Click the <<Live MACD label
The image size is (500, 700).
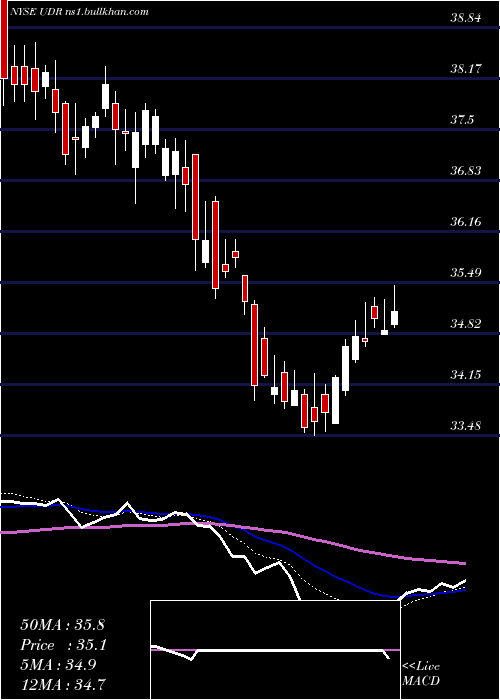pos(421,673)
